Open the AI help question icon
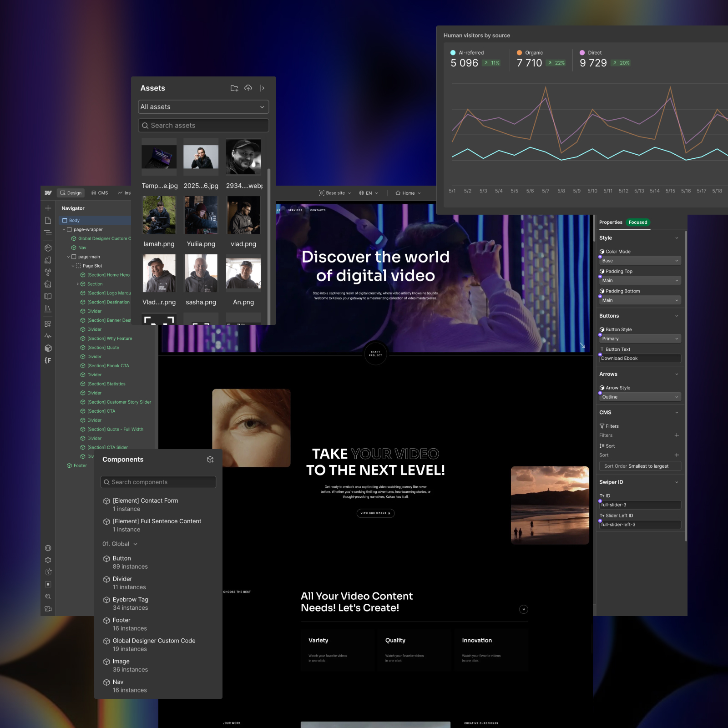The height and width of the screenshot is (728, 728). coord(48,572)
